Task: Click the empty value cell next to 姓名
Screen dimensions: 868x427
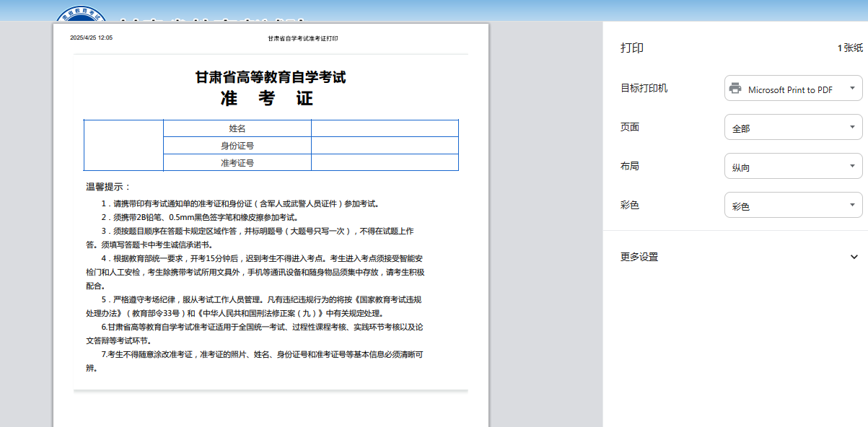Action: coord(385,128)
